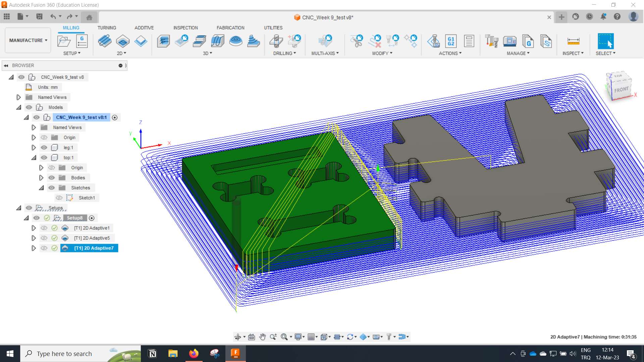Viewport: 644px width, 362px height.
Task: Select the 2D Pocket tool
Action: pyautogui.click(x=123, y=41)
